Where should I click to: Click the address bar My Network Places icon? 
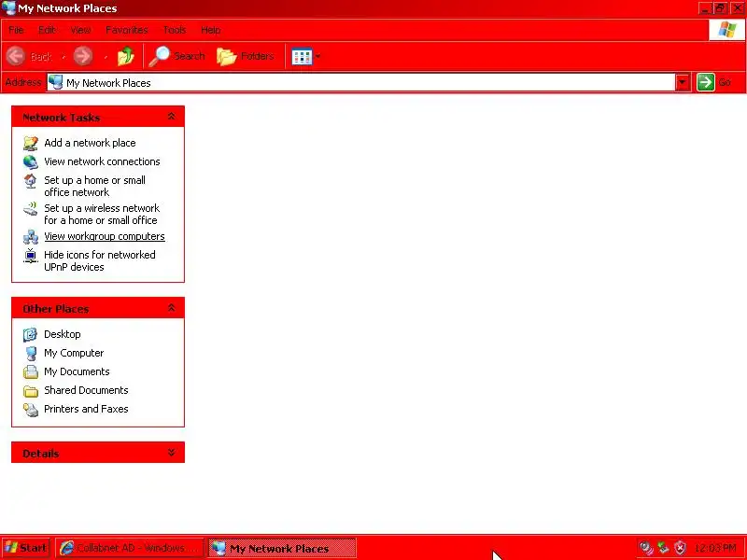(x=56, y=82)
